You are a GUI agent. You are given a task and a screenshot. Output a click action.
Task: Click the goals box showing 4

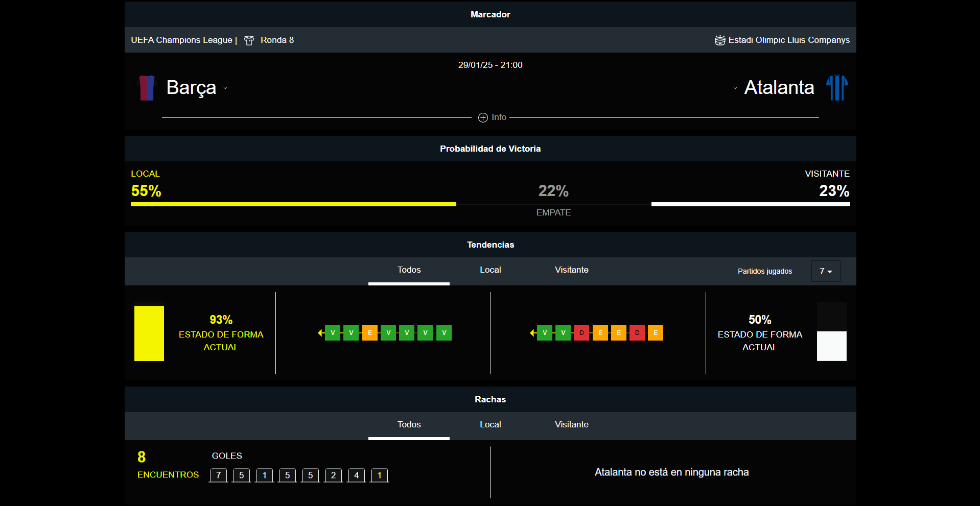[x=357, y=475]
